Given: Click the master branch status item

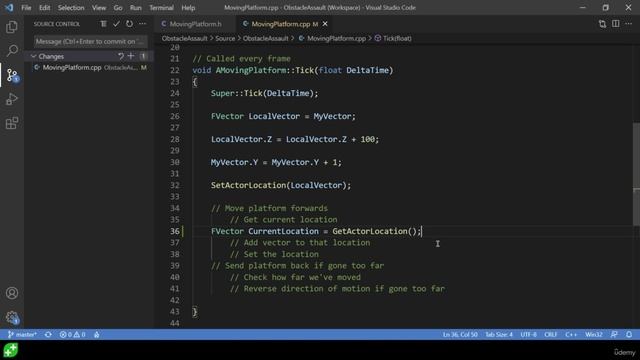Looking at the screenshot, I should click(x=22, y=334).
